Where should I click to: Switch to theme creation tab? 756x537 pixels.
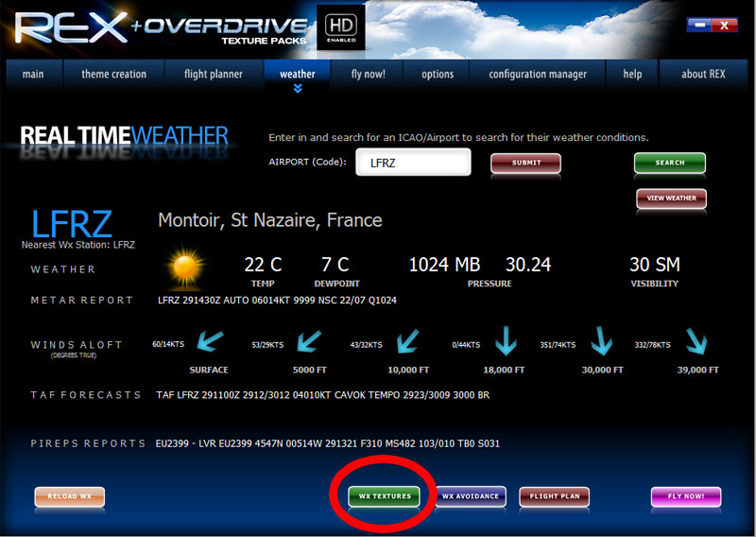113,74
